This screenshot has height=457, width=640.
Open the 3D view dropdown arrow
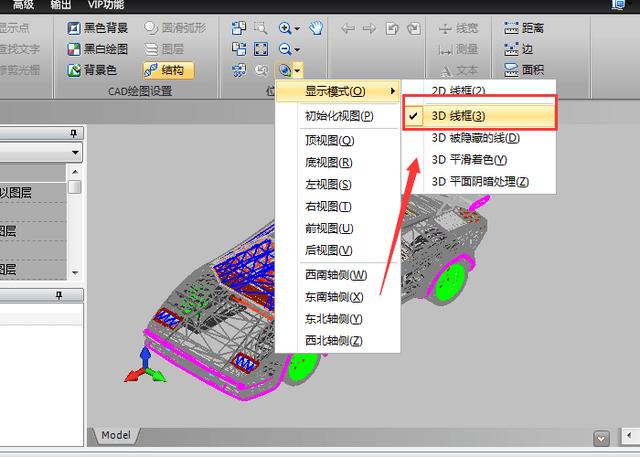(298, 70)
